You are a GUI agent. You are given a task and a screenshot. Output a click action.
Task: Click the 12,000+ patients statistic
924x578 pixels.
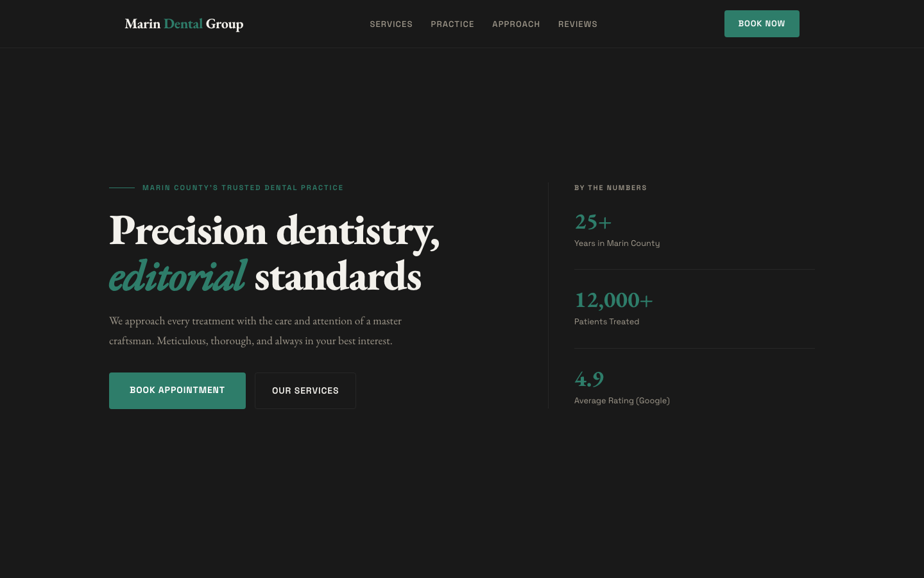(x=613, y=300)
